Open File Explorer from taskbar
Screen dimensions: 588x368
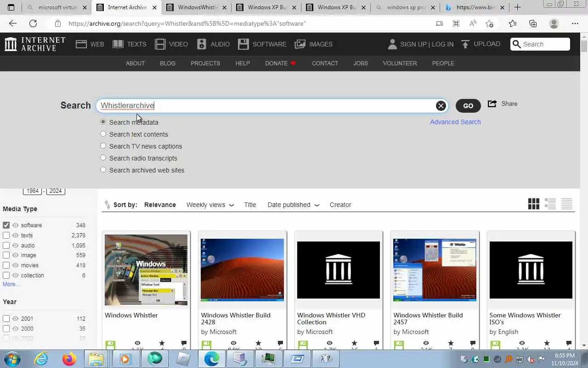pyautogui.click(x=96, y=359)
